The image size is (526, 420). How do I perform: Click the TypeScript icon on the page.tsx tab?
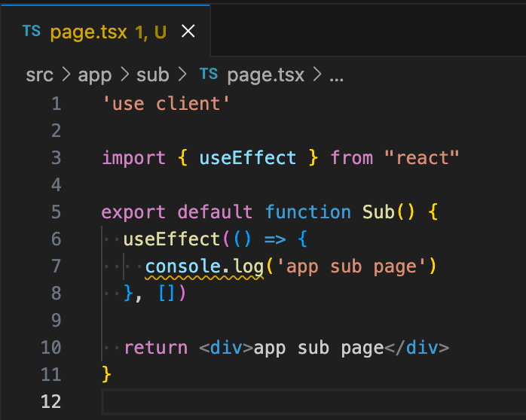pyautogui.click(x=31, y=31)
